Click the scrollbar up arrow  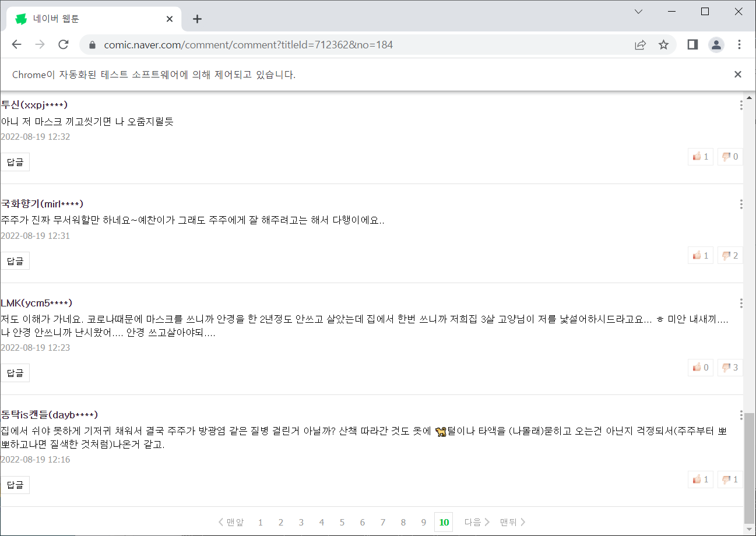pos(750,98)
